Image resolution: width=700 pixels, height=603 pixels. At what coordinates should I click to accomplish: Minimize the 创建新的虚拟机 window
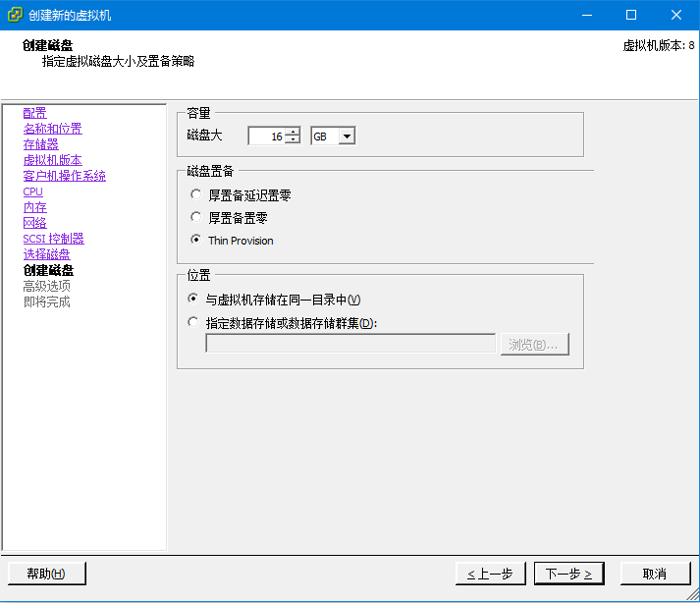587,15
